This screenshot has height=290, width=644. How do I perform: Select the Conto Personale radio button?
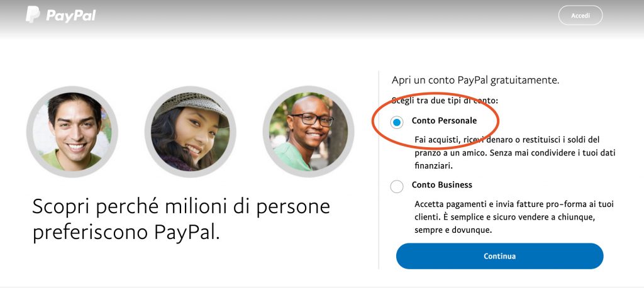396,122
